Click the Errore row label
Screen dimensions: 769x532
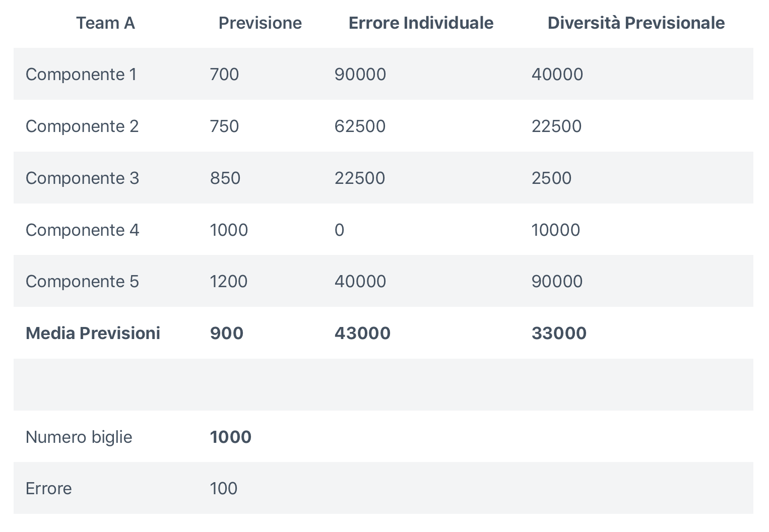click(x=48, y=489)
